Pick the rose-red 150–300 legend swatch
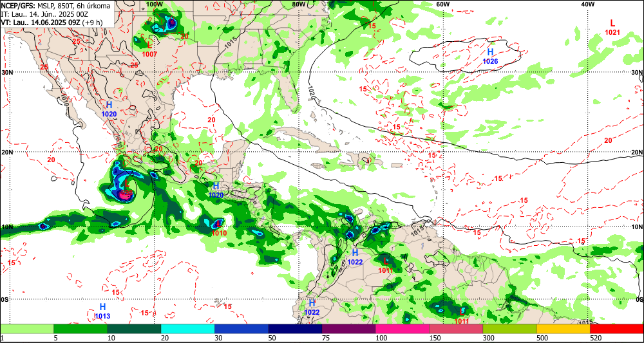644x343 pixels. (456, 329)
